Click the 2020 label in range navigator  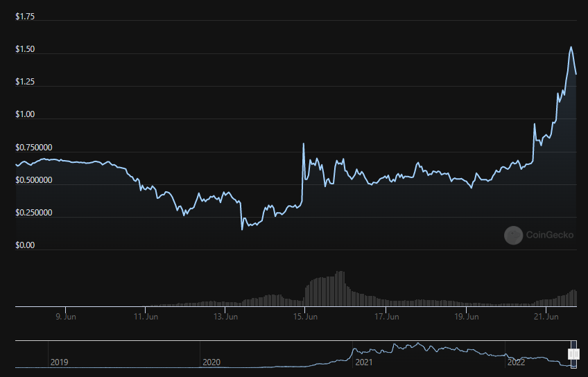(x=211, y=362)
